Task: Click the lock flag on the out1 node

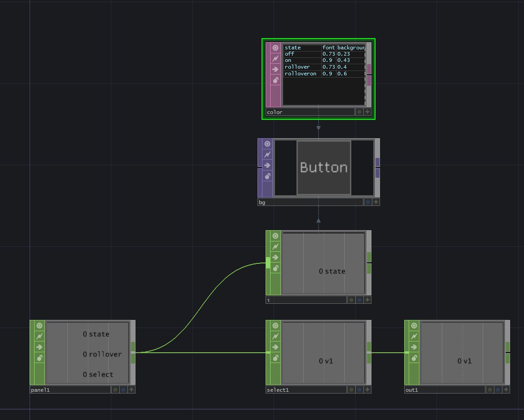Action: (x=414, y=358)
